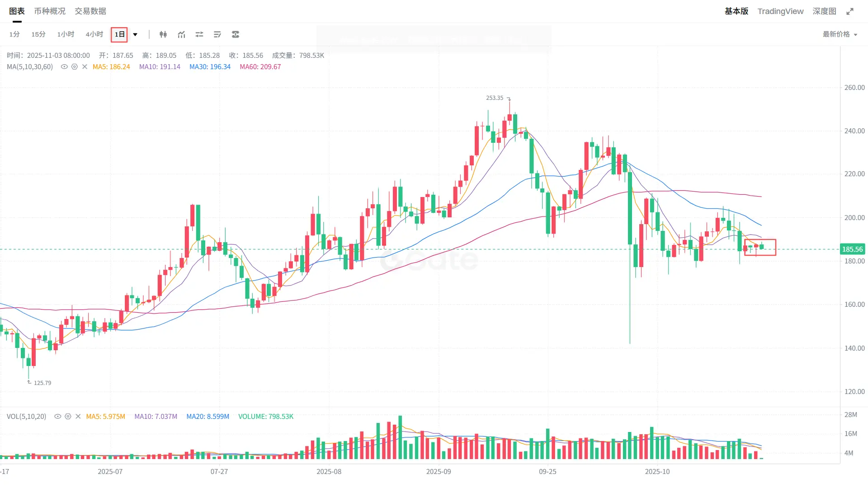This screenshot has width=868, height=488.
Task: Open VOL indicator settings icon
Action: pyautogui.click(x=68, y=417)
